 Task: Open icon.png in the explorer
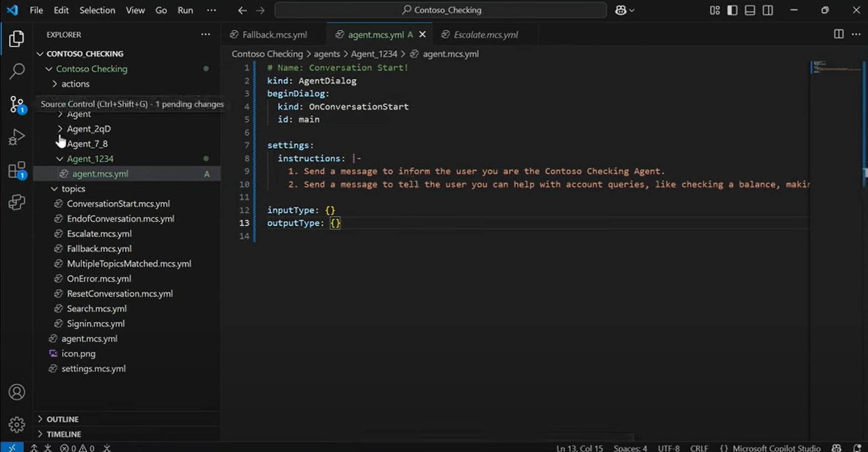(x=78, y=353)
